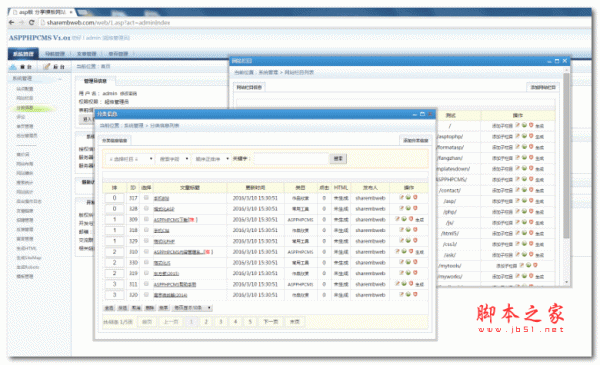Click the vertical scrollbar of the back column-list window
The image size is (600, 365).
click(x=566, y=156)
